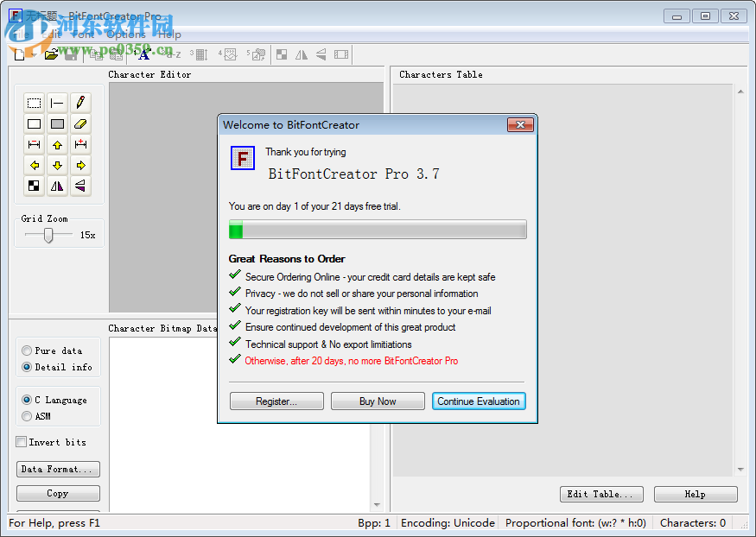Open the Edit menu

[x=51, y=35]
